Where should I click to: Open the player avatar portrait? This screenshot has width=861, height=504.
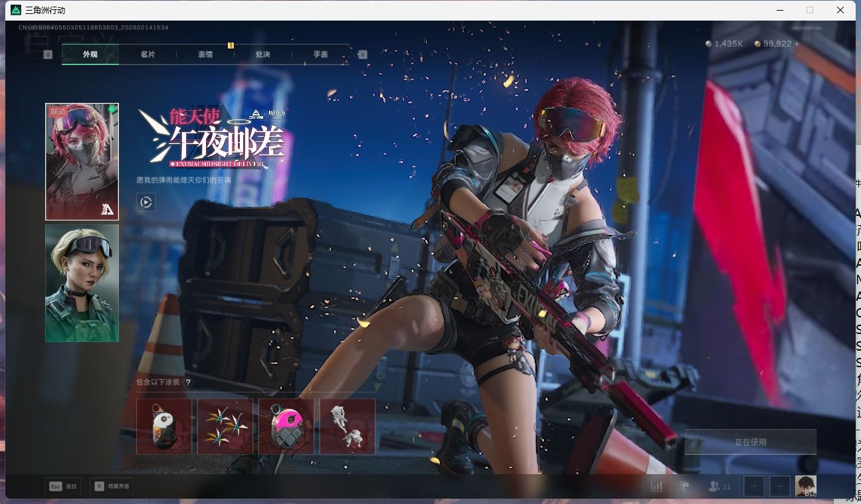coord(806,486)
